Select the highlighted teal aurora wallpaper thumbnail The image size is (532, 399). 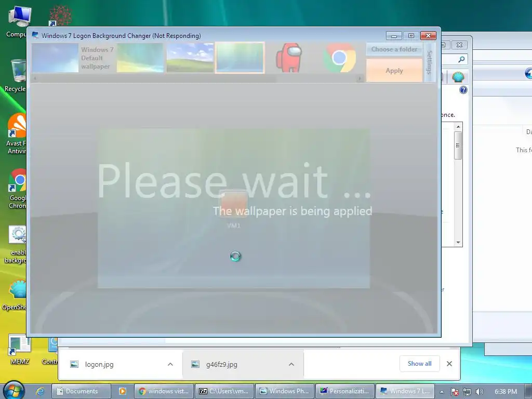240,58
